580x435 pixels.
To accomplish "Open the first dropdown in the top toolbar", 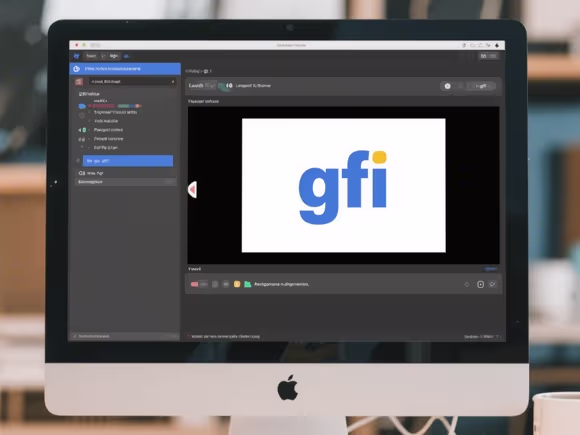I will (95, 56).
